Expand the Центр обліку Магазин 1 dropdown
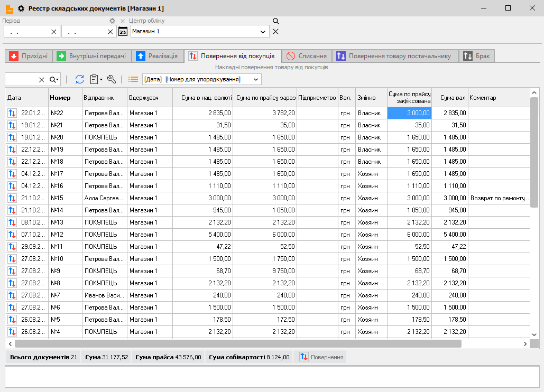Image resolution: width=544 pixels, height=392 pixels. pyautogui.click(x=263, y=32)
